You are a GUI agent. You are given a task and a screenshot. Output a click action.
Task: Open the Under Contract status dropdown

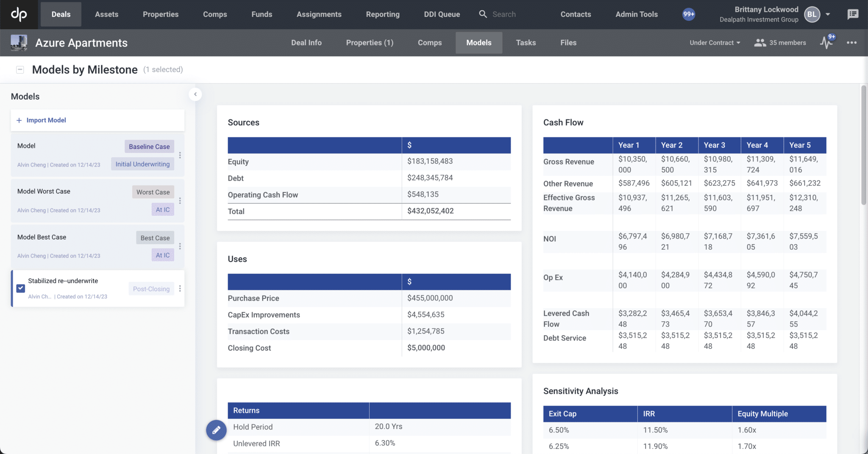(x=715, y=42)
